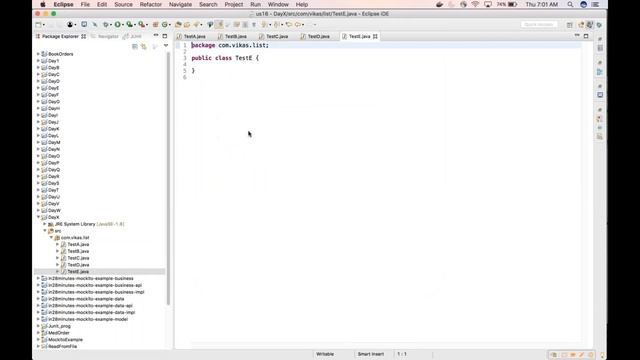640x360 pixels.
Task: Expand the BookOrders project
Action: coord(38,54)
